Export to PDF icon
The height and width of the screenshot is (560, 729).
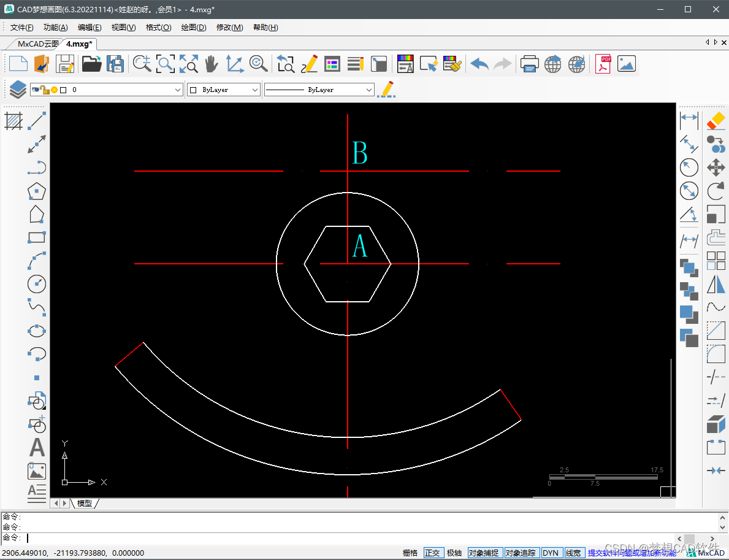(x=603, y=64)
